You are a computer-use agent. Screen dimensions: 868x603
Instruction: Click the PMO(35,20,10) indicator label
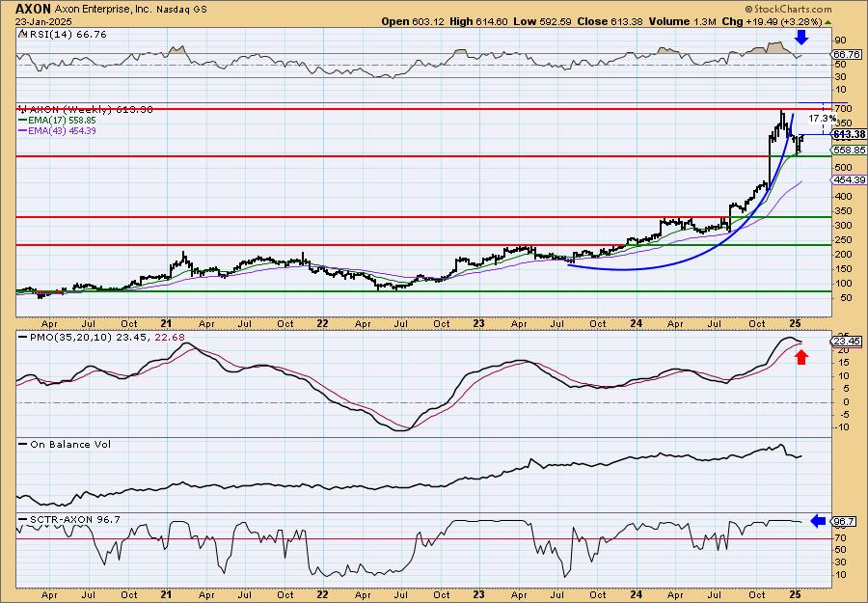(69, 338)
